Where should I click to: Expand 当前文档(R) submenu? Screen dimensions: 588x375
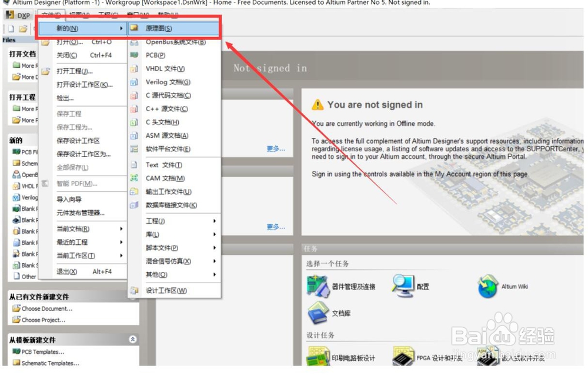82,228
